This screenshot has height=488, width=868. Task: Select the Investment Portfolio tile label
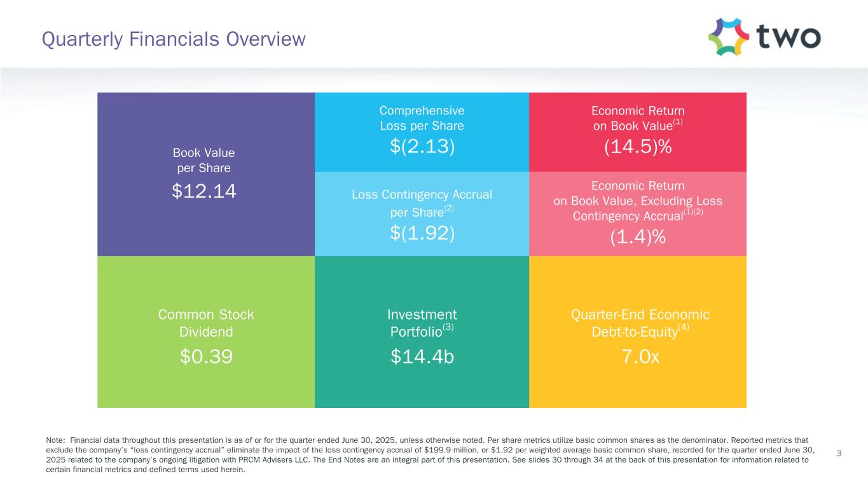tap(422, 323)
